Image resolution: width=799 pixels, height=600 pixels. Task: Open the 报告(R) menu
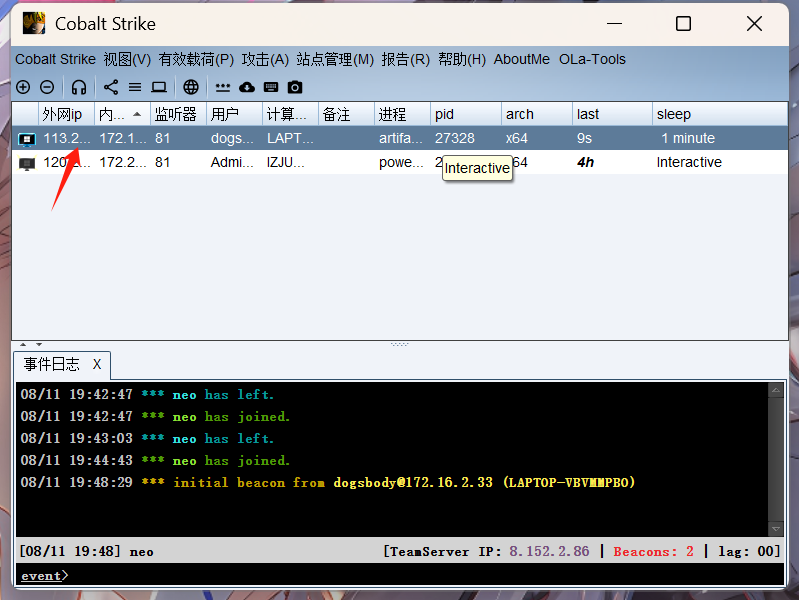click(x=406, y=59)
